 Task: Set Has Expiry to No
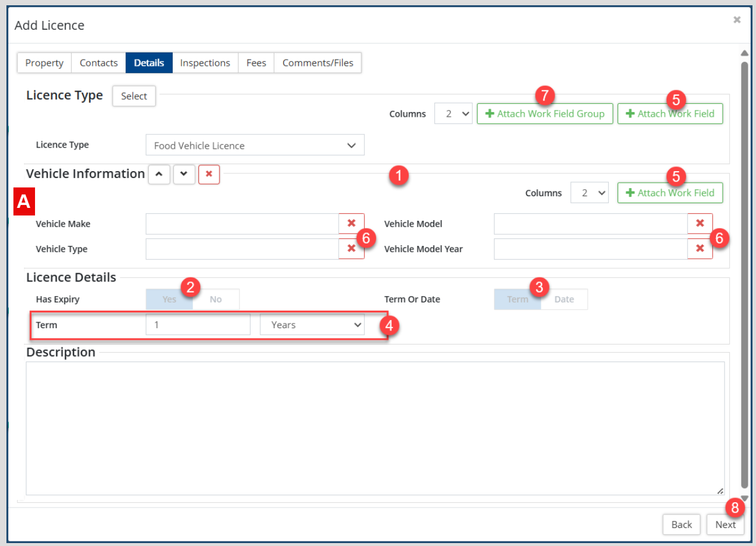point(216,300)
